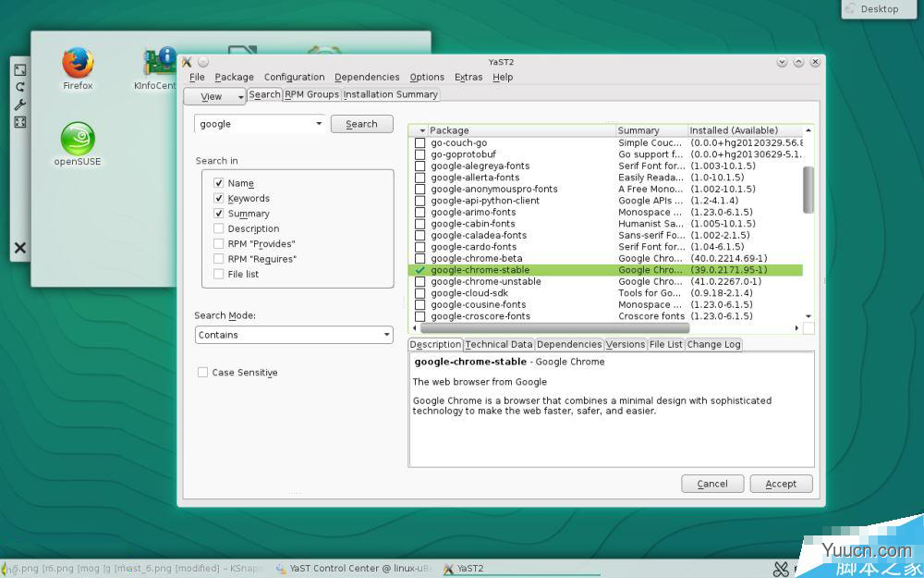Remove the folder widget with X icon
The width and height of the screenshot is (924, 578).
click(x=19, y=248)
